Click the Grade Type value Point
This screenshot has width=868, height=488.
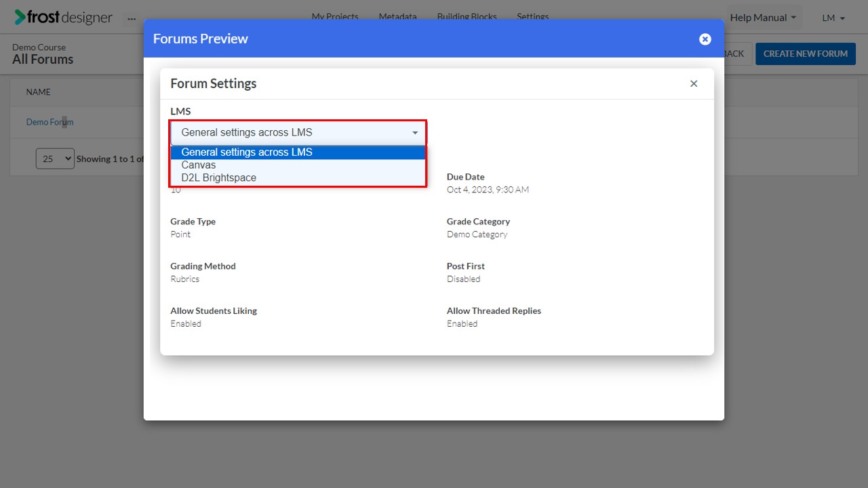tap(180, 235)
